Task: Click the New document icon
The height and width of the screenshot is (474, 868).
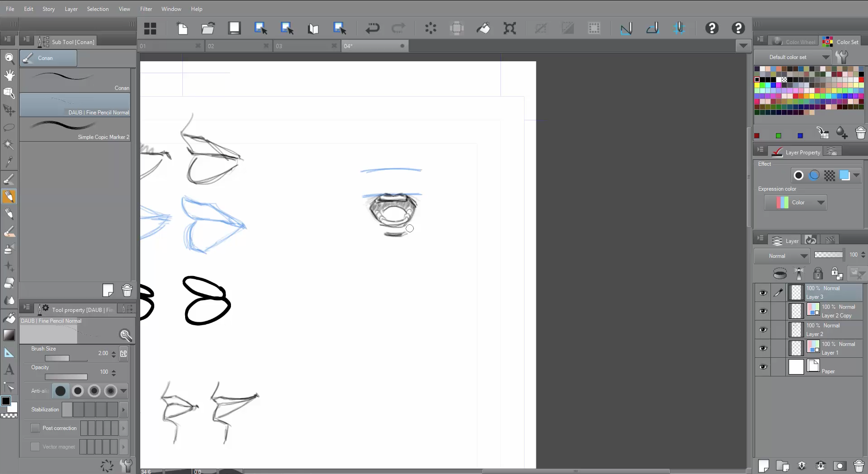Action: pos(182,29)
